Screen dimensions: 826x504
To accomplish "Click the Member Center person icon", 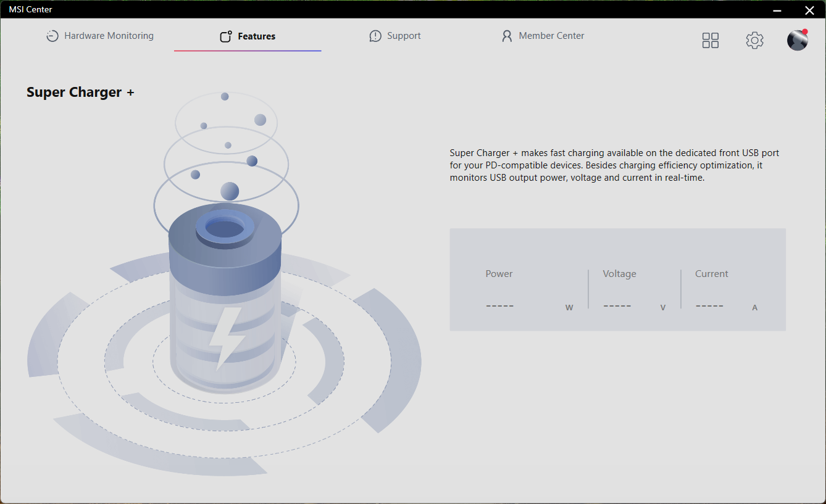I will (x=507, y=36).
